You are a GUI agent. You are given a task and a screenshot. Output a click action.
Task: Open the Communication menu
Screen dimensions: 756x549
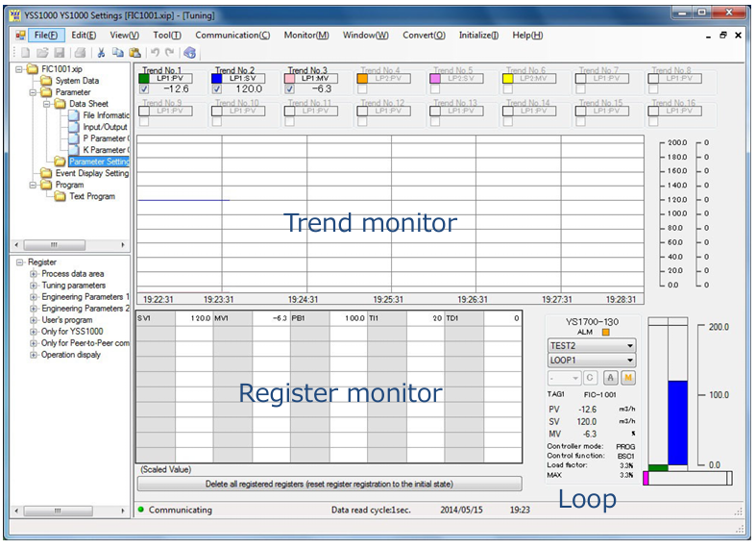coord(232,35)
